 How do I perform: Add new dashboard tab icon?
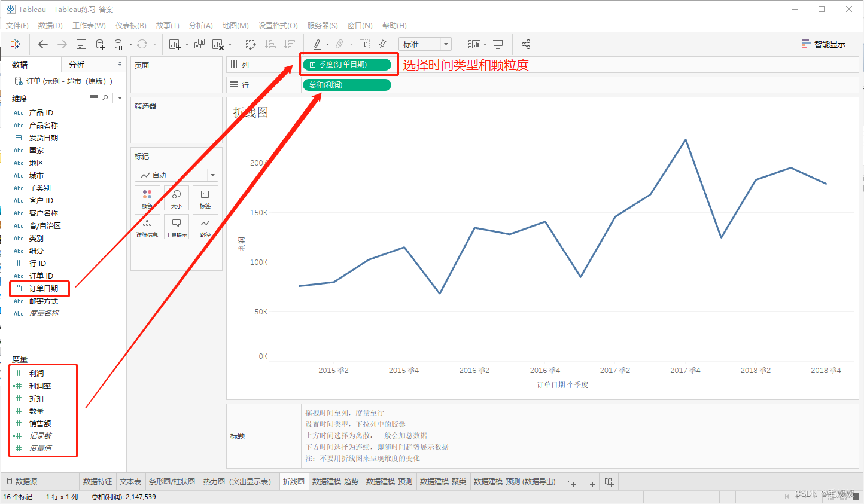click(590, 482)
